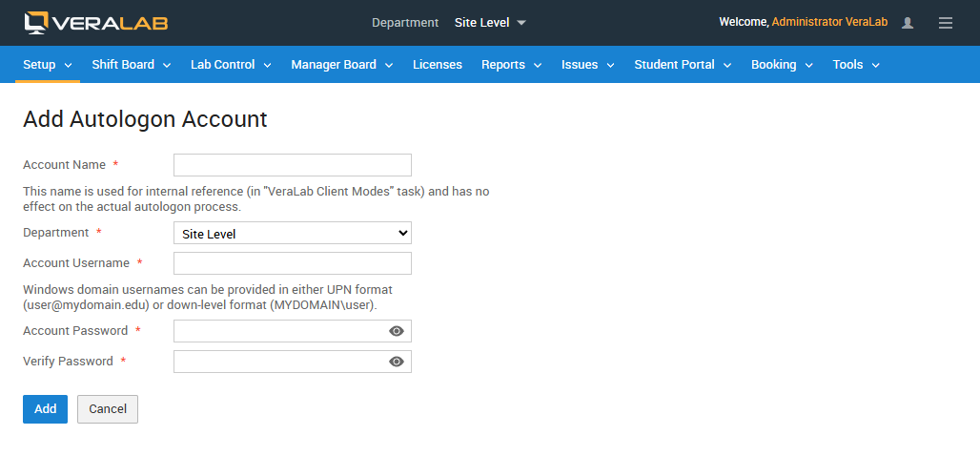Open the Manager Board menu
Image resolution: width=980 pixels, height=456 pixels.
click(341, 65)
